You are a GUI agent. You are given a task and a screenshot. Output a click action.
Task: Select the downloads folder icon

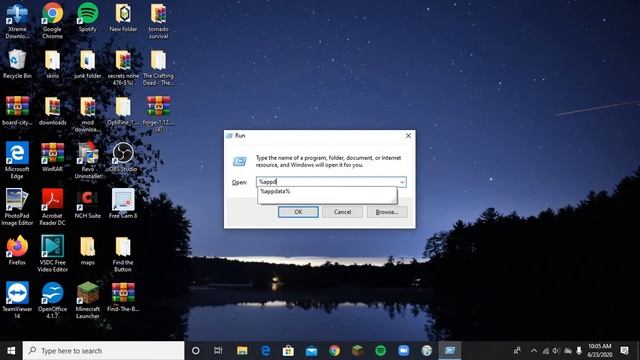[52, 111]
